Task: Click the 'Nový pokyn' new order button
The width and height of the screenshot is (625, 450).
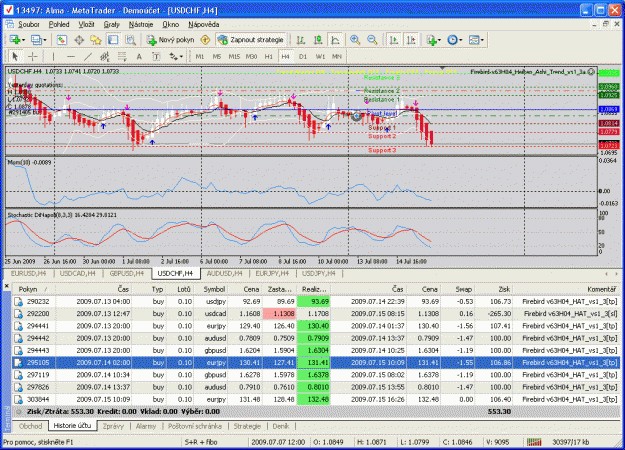Action: tap(171, 40)
